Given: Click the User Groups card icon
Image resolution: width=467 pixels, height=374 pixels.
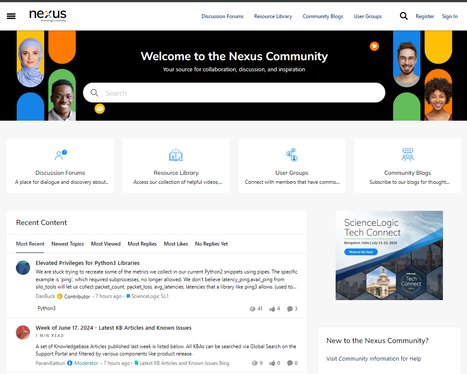Looking at the screenshot, I should pyautogui.click(x=292, y=155).
